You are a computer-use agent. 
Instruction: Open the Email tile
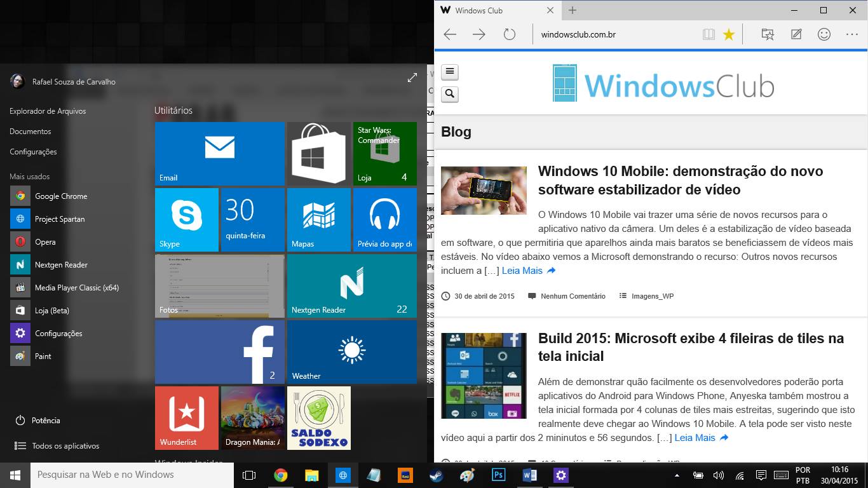(219, 153)
